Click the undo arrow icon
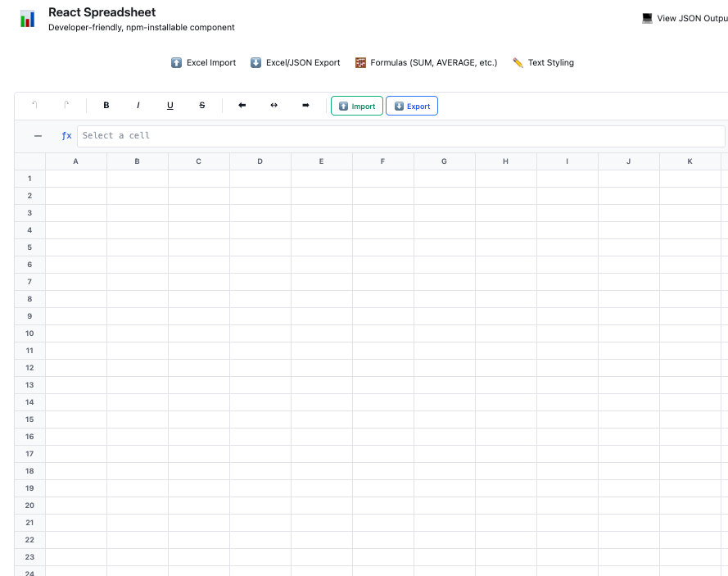This screenshot has width=728, height=576. tap(34, 105)
